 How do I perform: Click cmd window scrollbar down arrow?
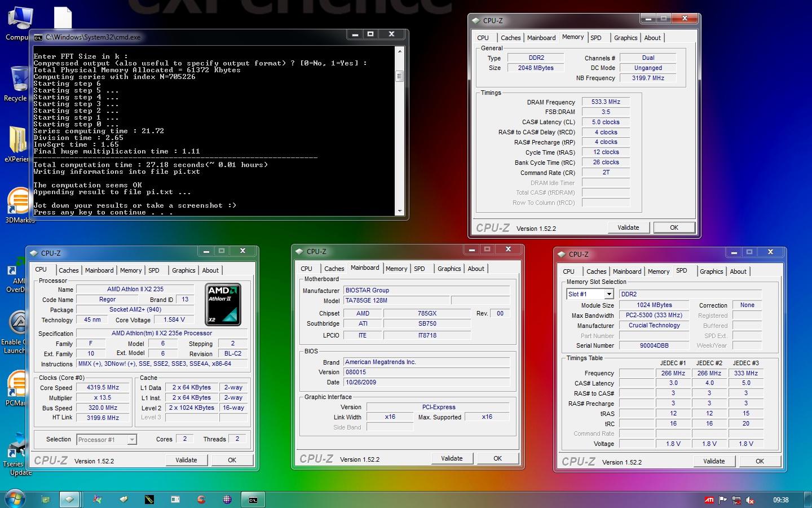click(x=400, y=211)
